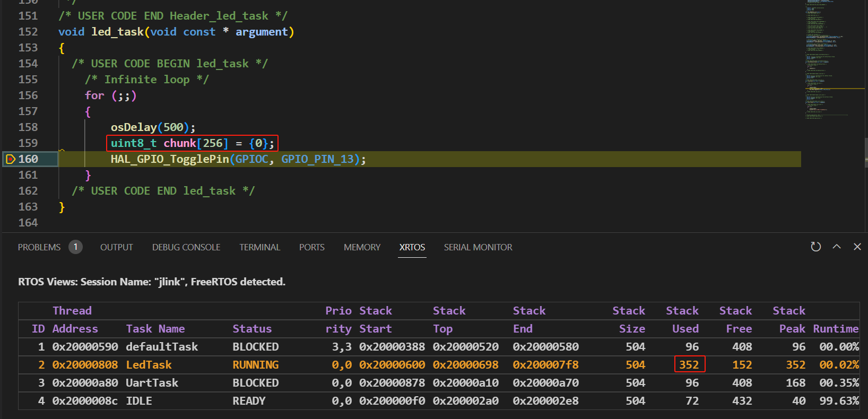868x419 pixels.
Task: Click the refresh icon in XRTOS panel
Action: click(x=816, y=247)
